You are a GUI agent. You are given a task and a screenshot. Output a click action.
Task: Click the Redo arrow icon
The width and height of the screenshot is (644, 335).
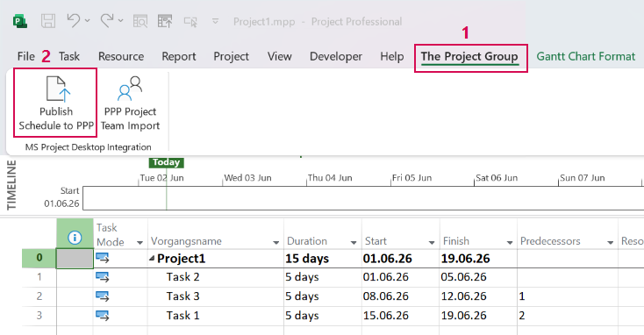click(107, 20)
